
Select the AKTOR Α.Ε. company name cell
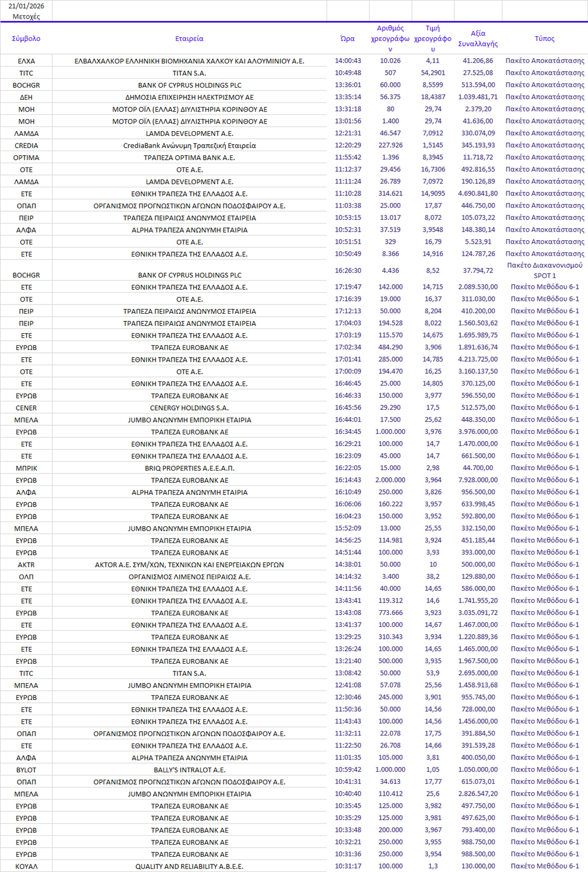point(190,565)
